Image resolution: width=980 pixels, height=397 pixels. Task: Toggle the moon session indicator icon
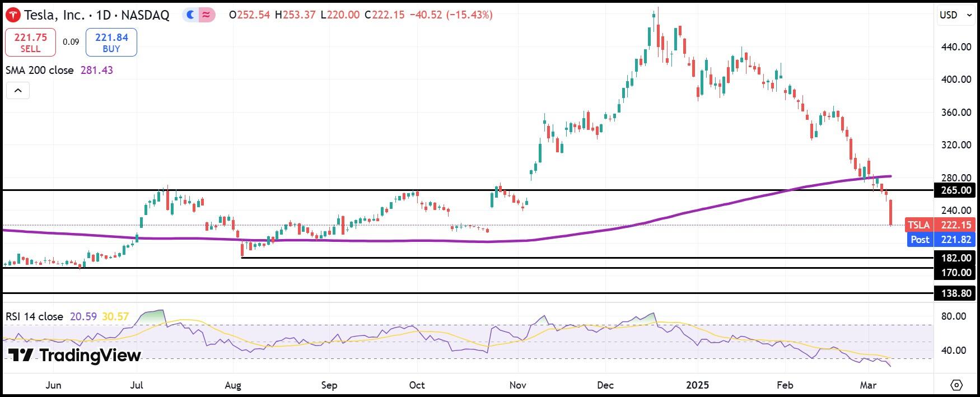190,15
